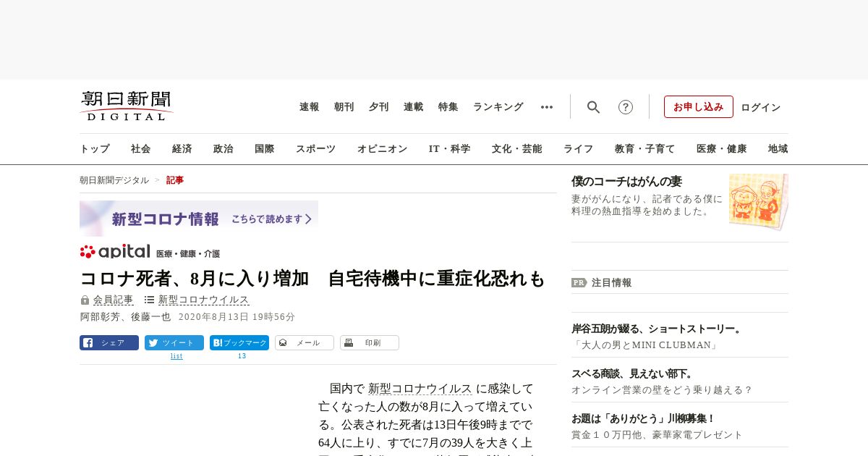Go to トップ section tab
Screen dimensions: 868x456
tap(95, 149)
